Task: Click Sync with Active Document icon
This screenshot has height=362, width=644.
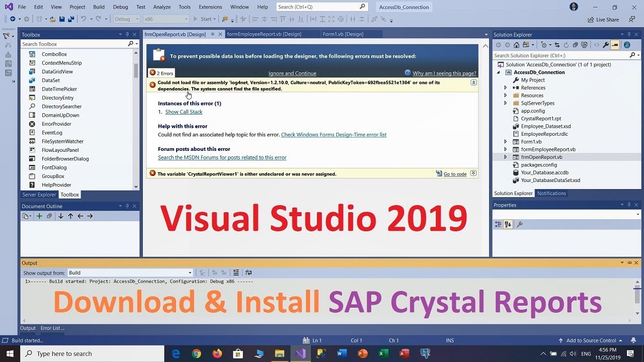Action: 557,45
